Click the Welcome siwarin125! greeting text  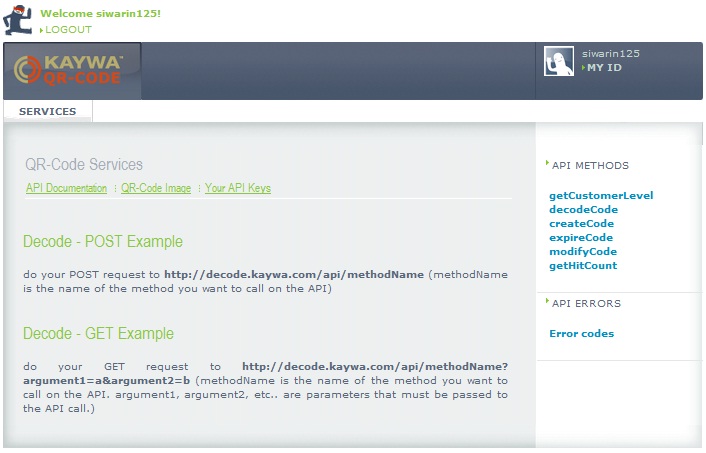(x=100, y=14)
